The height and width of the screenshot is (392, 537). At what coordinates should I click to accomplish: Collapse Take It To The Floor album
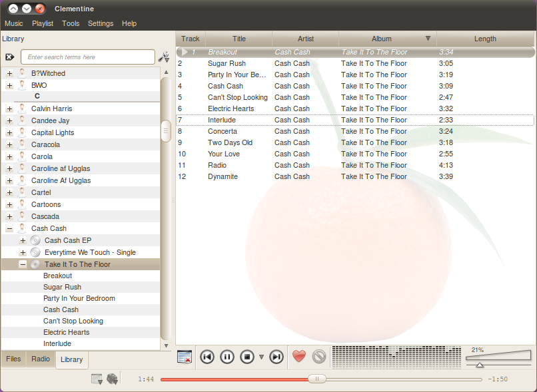[x=23, y=264]
